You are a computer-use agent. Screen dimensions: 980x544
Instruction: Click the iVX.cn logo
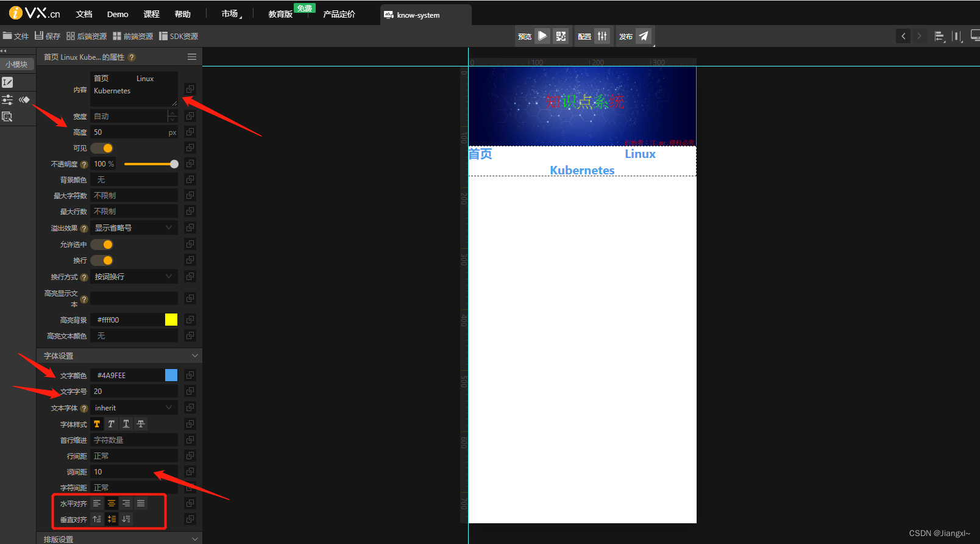tap(35, 13)
